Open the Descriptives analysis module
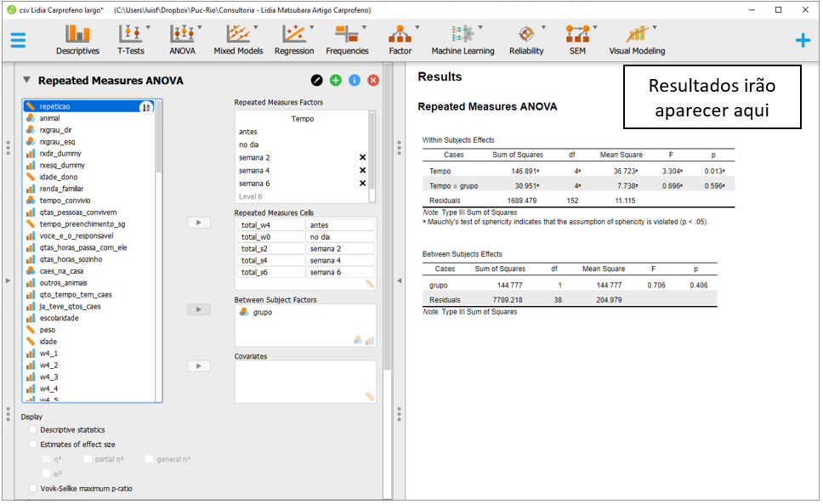 (x=77, y=39)
